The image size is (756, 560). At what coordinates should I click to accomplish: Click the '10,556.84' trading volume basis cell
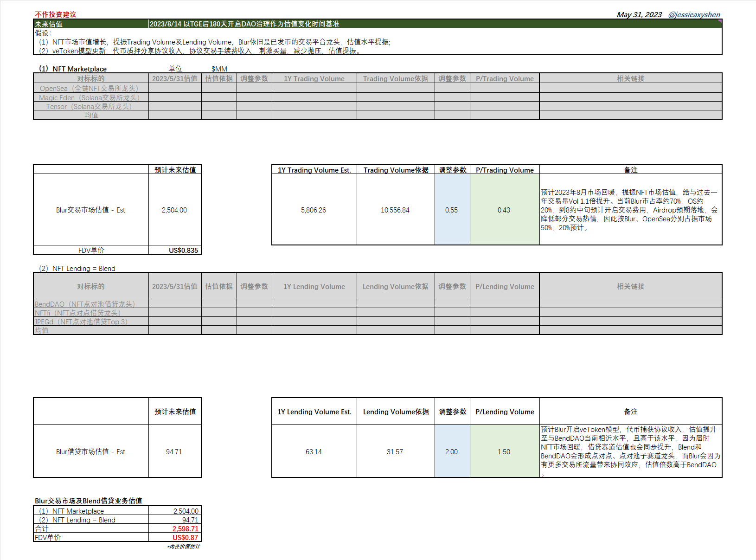click(396, 210)
